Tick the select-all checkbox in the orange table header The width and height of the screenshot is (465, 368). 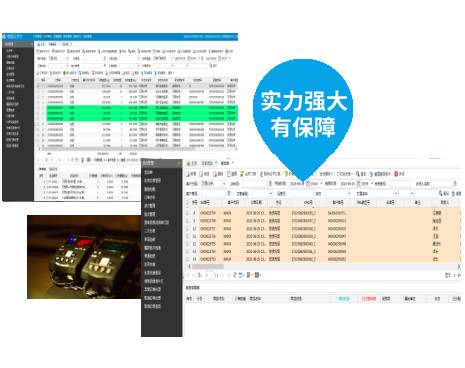[188, 202]
